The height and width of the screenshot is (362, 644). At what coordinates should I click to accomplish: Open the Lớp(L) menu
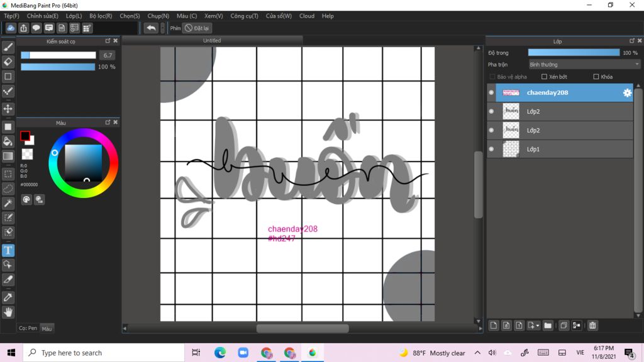(x=74, y=16)
